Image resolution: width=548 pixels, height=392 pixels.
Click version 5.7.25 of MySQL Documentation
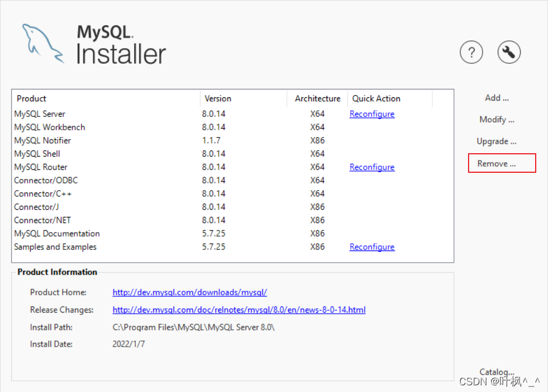[214, 233]
